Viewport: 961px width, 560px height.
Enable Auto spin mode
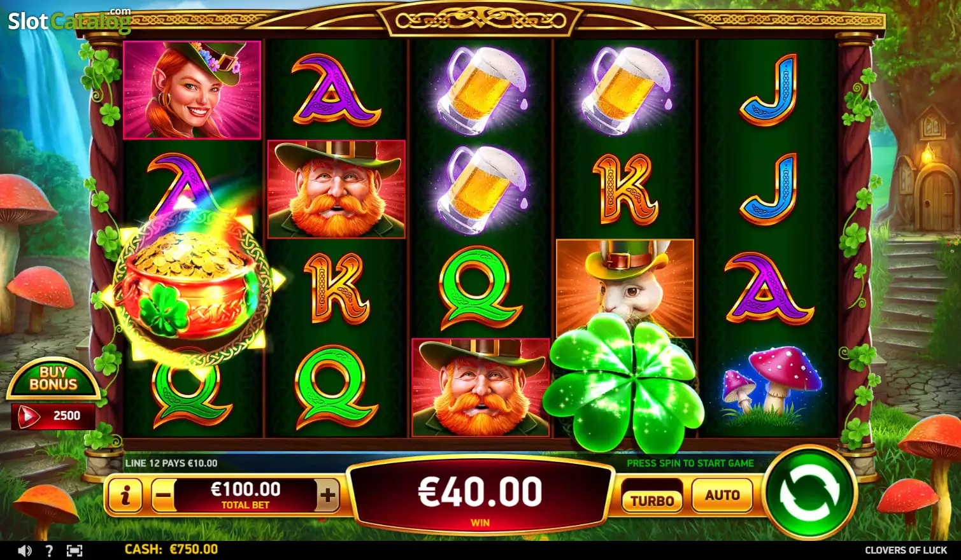[x=722, y=495]
